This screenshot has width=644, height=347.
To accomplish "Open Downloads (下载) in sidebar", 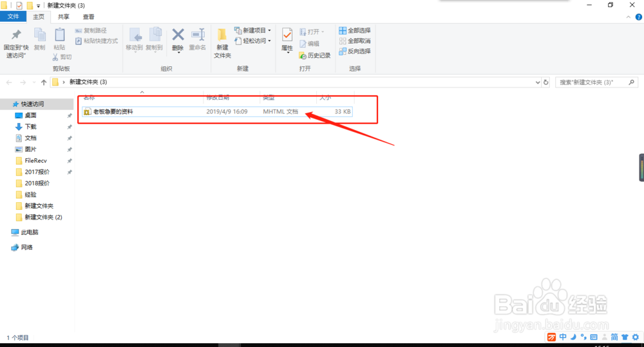I will point(30,126).
